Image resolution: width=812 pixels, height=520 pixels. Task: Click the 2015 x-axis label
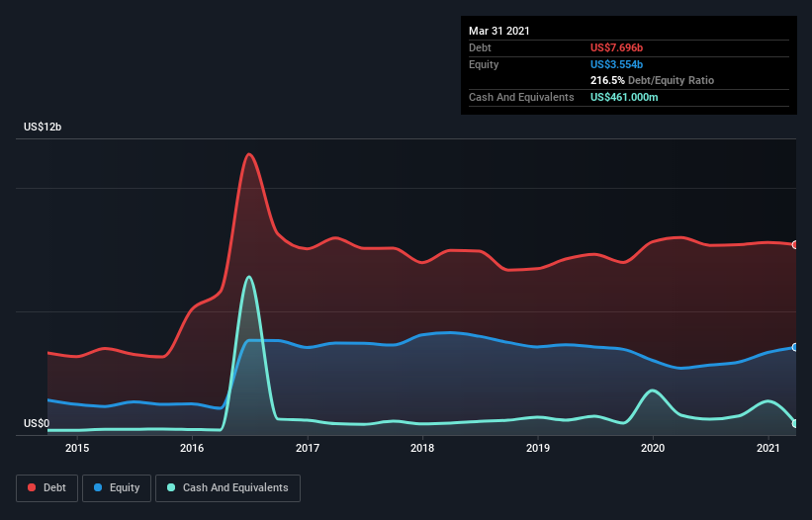[76, 448]
